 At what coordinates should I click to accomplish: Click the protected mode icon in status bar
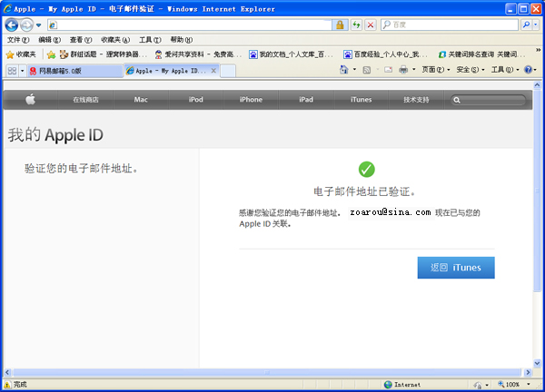479,385
